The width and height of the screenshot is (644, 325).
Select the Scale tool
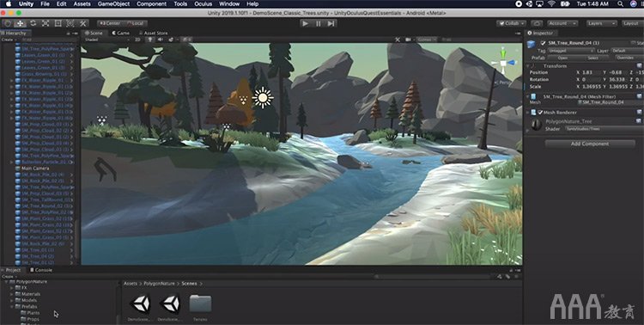point(46,23)
